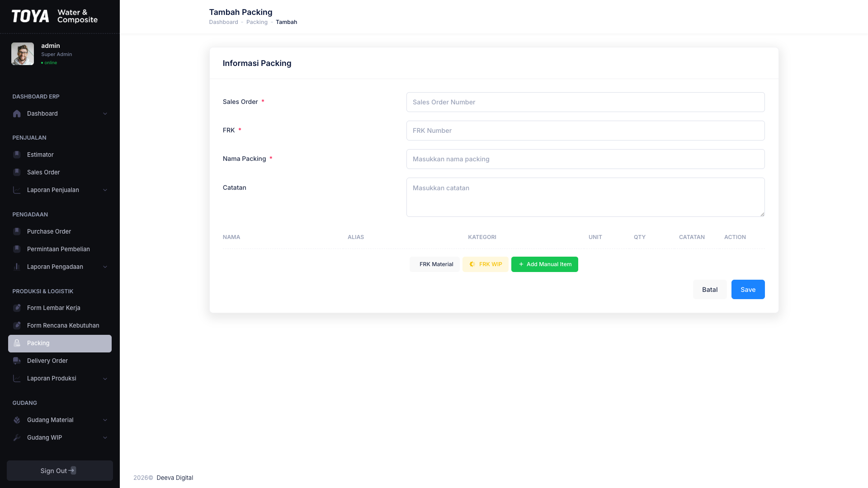Viewport: 868px width, 488px height.
Task: Open the Deeva Digital footer link
Action: click(x=175, y=478)
